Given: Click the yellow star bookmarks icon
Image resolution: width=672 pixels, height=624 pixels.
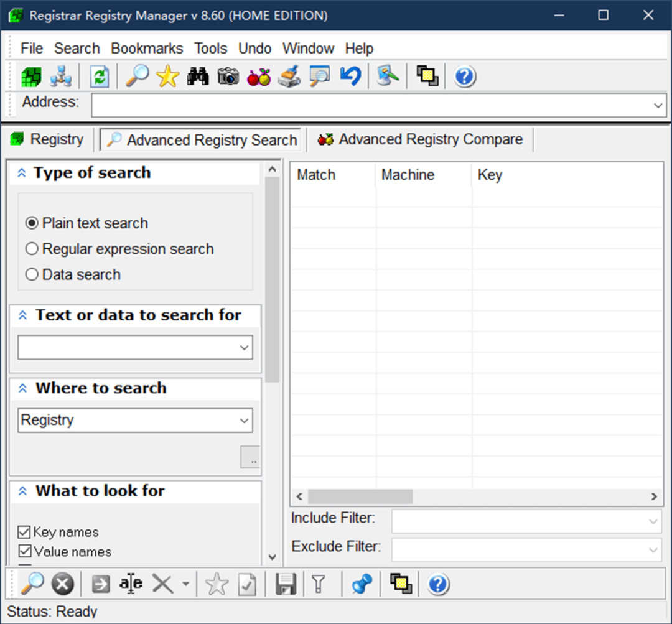Looking at the screenshot, I should 167,77.
